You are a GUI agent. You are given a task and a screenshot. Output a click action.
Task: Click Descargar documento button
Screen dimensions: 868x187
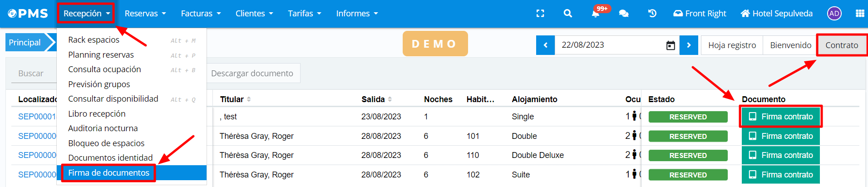point(252,74)
